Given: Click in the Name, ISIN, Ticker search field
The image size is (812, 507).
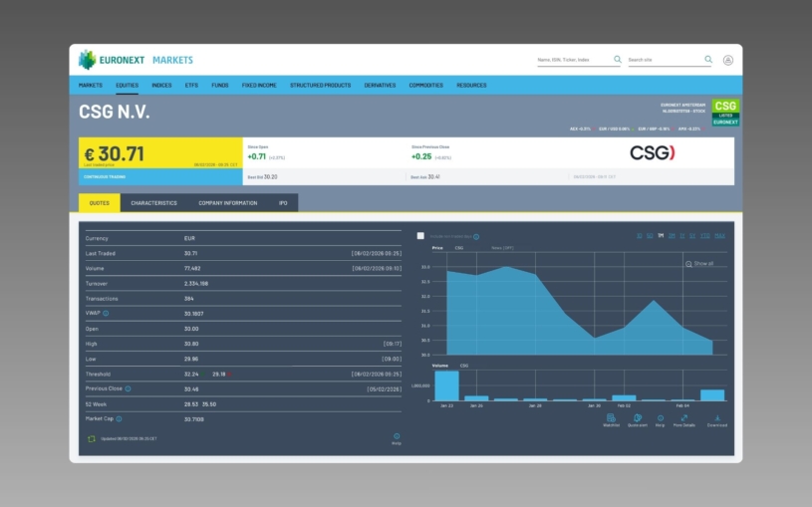Looking at the screenshot, I should click(x=573, y=60).
